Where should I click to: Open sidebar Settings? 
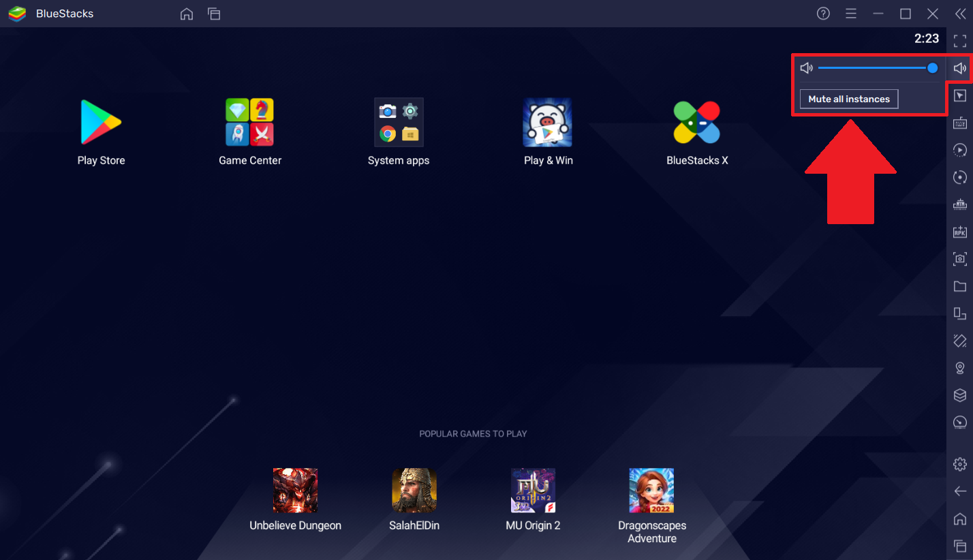point(959,463)
